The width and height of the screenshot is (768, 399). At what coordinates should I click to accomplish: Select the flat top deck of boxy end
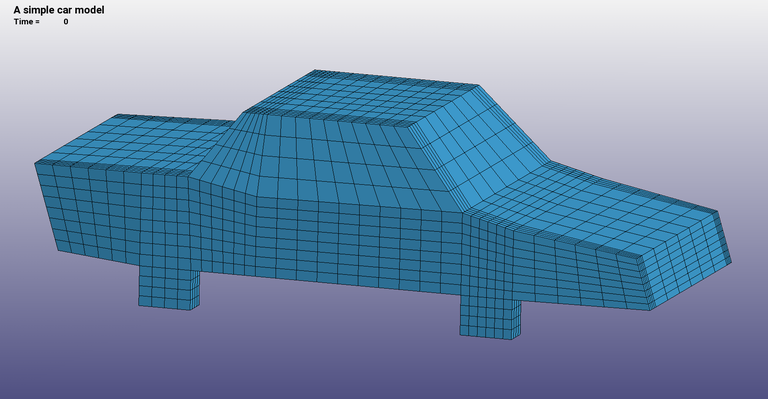pyautogui.click(x=132, y=142)
